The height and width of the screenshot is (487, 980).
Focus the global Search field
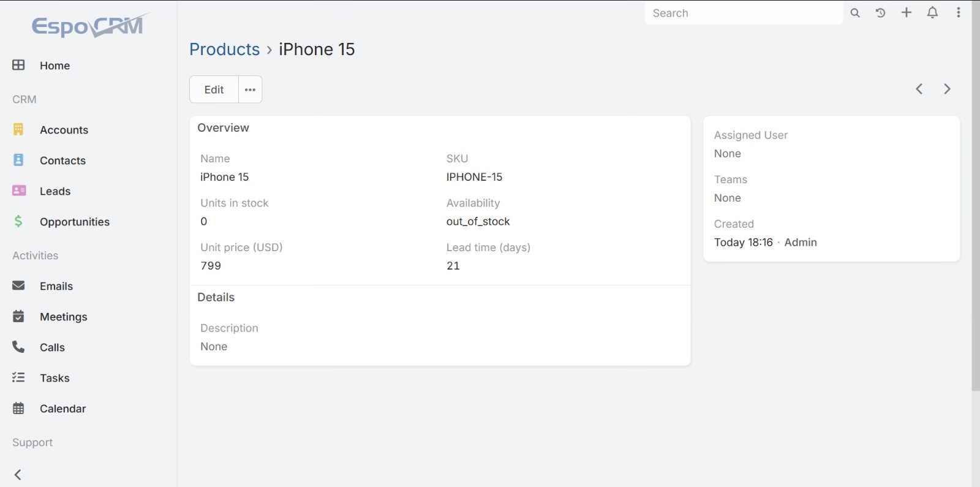744,13
